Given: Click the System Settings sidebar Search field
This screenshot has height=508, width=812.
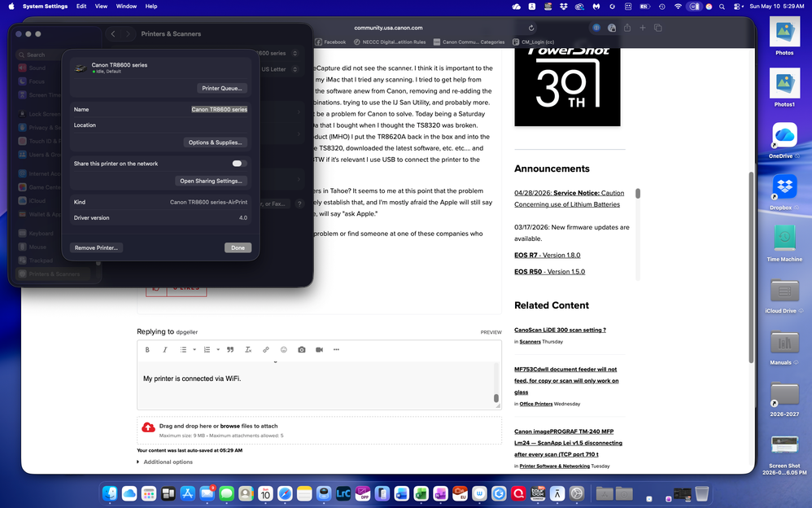Looking at the screenshot, I should pos(57,55).
